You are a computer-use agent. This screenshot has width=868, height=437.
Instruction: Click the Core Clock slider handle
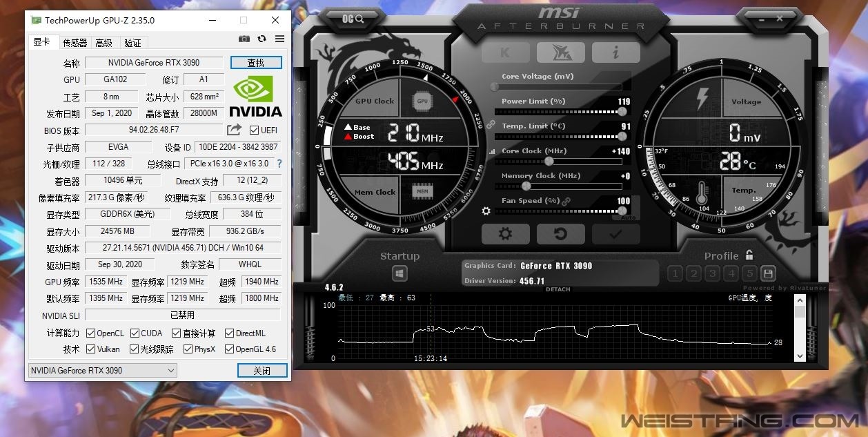tap(549, 162)
